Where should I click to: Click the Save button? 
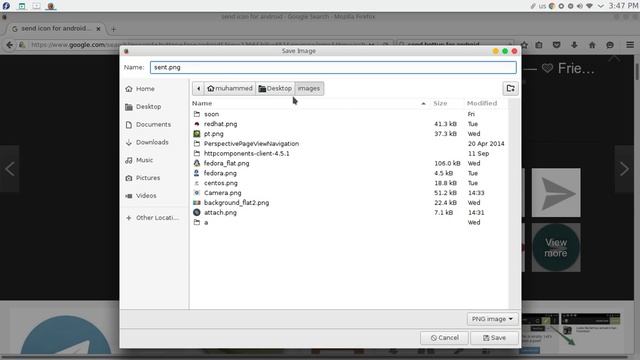[x=494, y=338]
